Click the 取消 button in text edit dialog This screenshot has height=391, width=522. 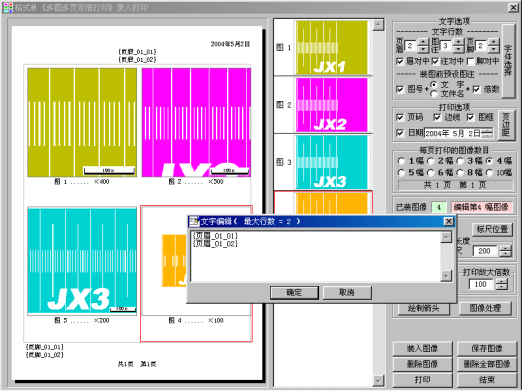click(x=347, y=293)
